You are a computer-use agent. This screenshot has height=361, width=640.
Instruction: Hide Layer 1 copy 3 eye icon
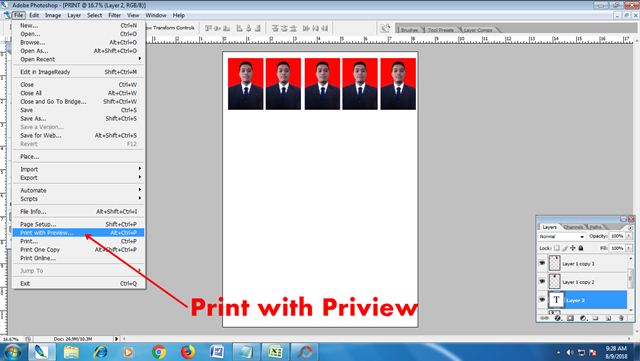(542, 263)
